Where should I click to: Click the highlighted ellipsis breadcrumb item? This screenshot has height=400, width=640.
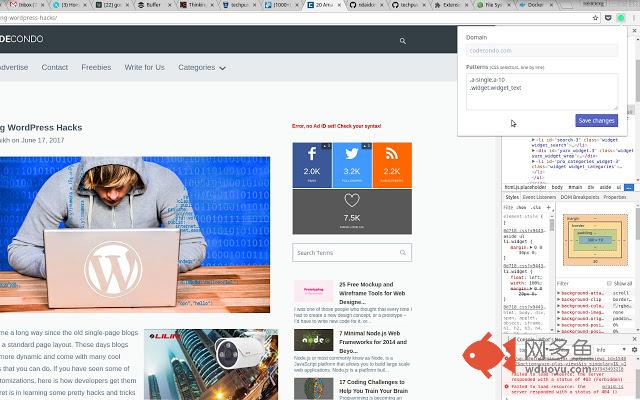[x=629, y=187]
